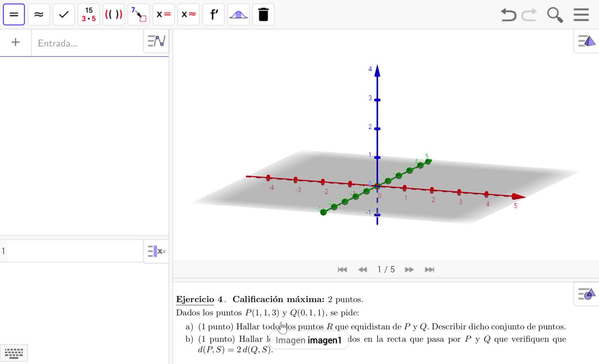Select CAS row header number 1
This screenshot has height=364, width=599.
(3, 251)
